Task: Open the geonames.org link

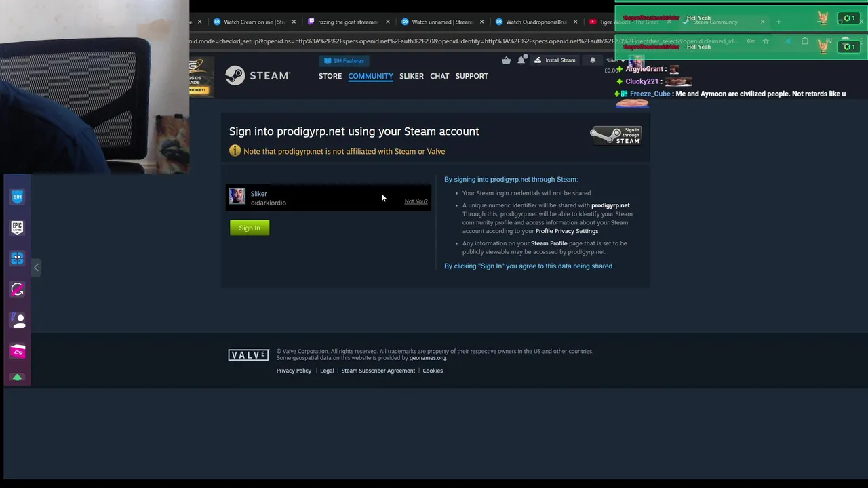Action: tap(427, 358)
